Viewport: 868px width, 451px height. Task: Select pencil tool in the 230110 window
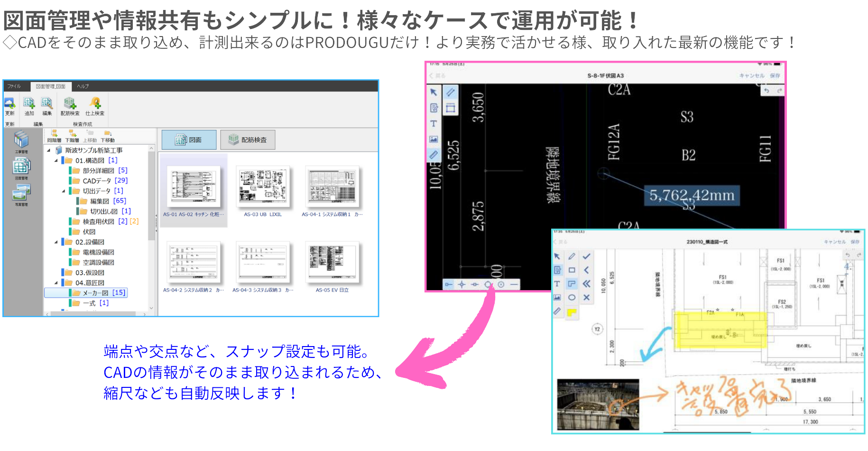572,256
